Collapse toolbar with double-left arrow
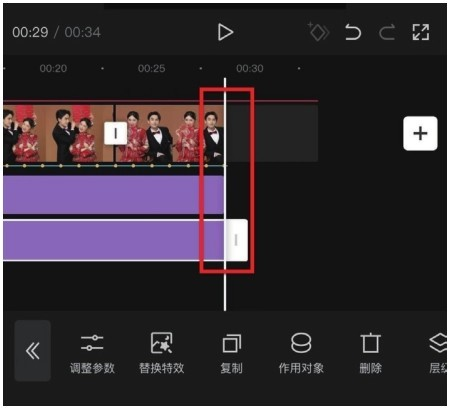Screen dimensions: 450x409 [33, 351]
